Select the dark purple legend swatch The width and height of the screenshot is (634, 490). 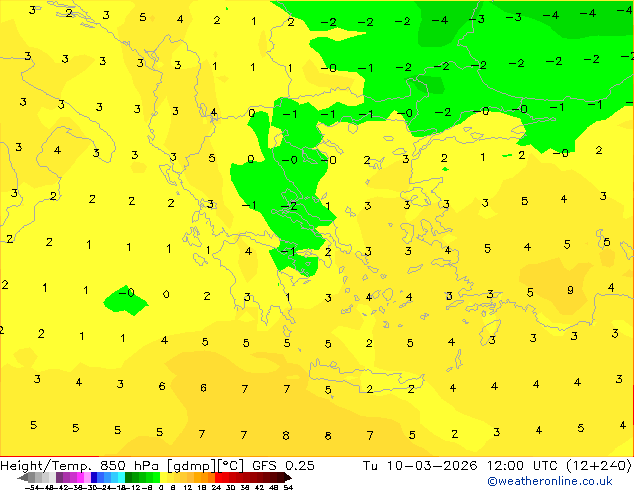(x=59, y=477)
